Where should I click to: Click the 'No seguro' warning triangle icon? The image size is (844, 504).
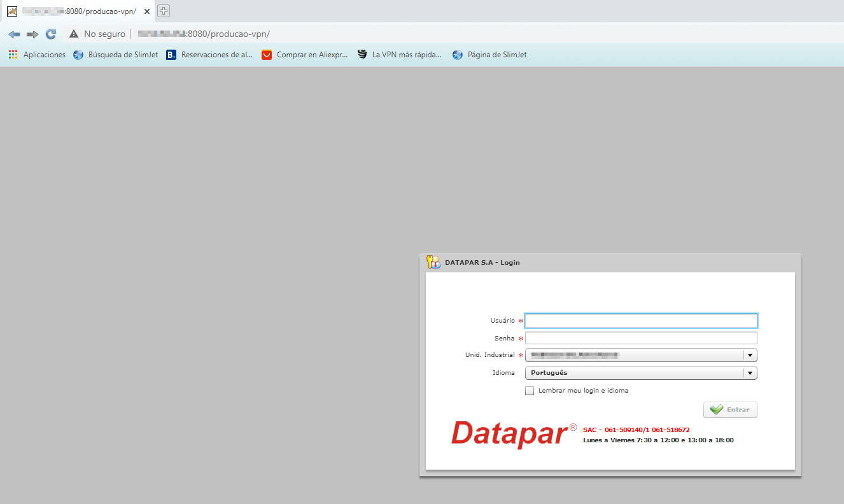pos(74,34)
